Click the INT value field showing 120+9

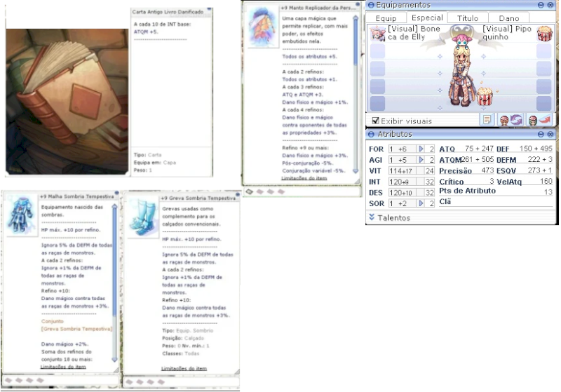[407, 182]
